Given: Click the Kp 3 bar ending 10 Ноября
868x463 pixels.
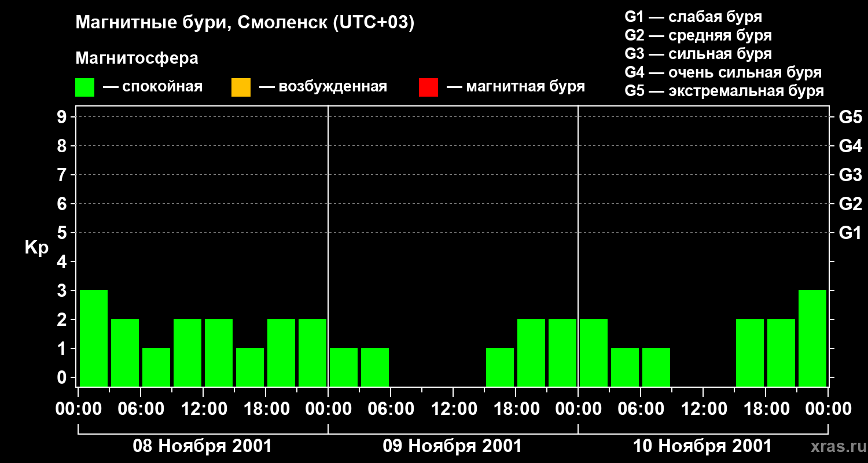Looking at the screenshot, I should pyautogui.click(x=812, y=338).
